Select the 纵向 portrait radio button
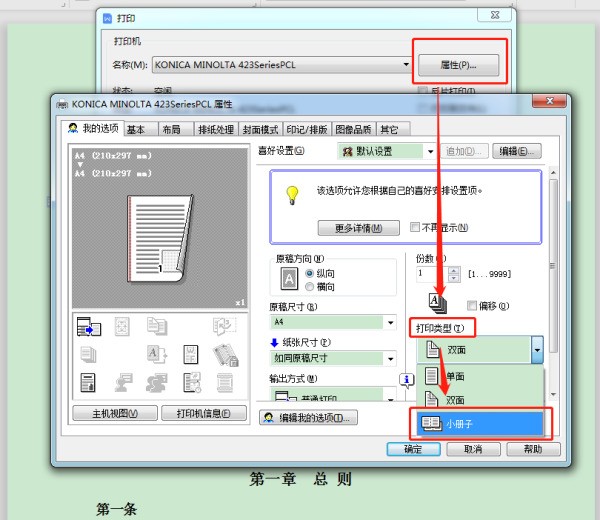Screen dimensions: 600x520 (309, 273)
